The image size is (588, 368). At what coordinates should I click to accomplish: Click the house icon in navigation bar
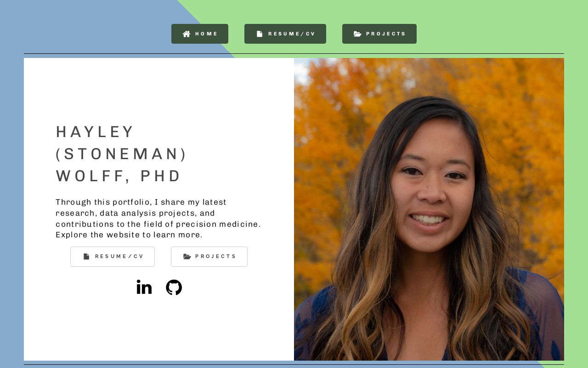point(187,34)
